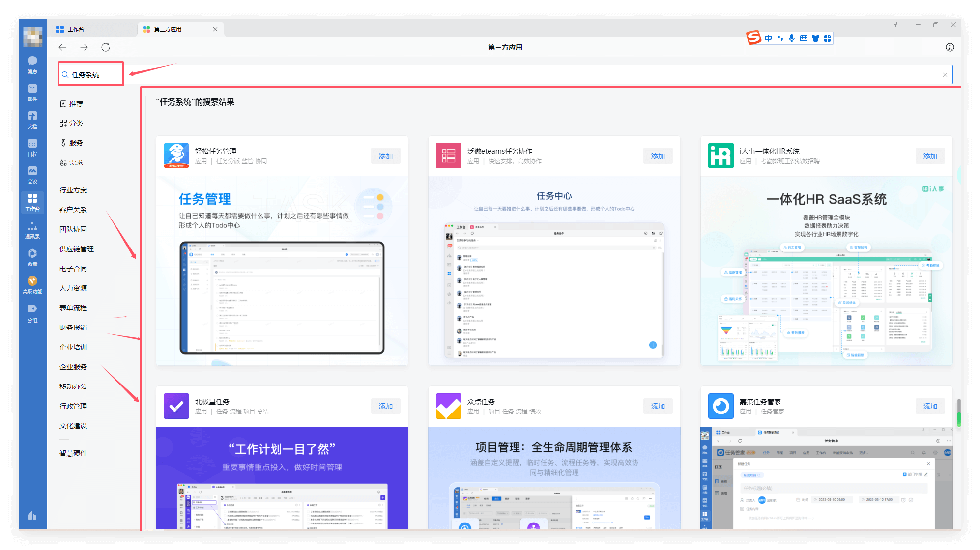Add the 轻松任务管理 app

tap(386, 156)
